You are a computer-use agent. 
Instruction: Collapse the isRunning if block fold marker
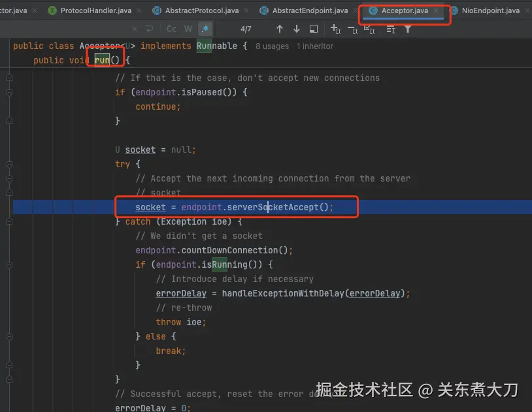pyautogui.click(x=10, y=265)
